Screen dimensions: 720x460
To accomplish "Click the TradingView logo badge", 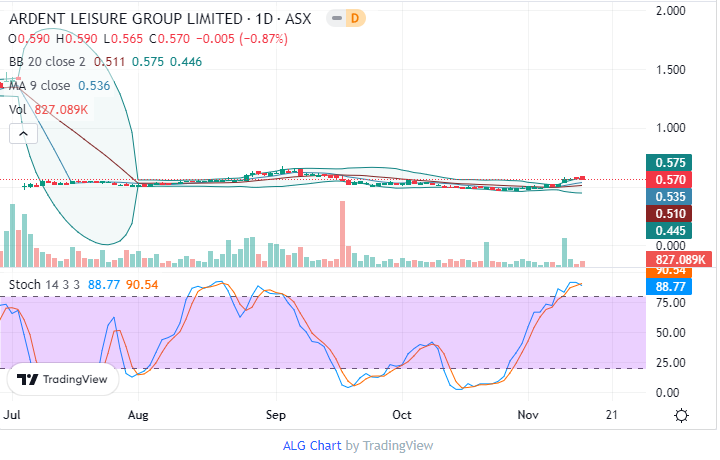I will [63, 380].
